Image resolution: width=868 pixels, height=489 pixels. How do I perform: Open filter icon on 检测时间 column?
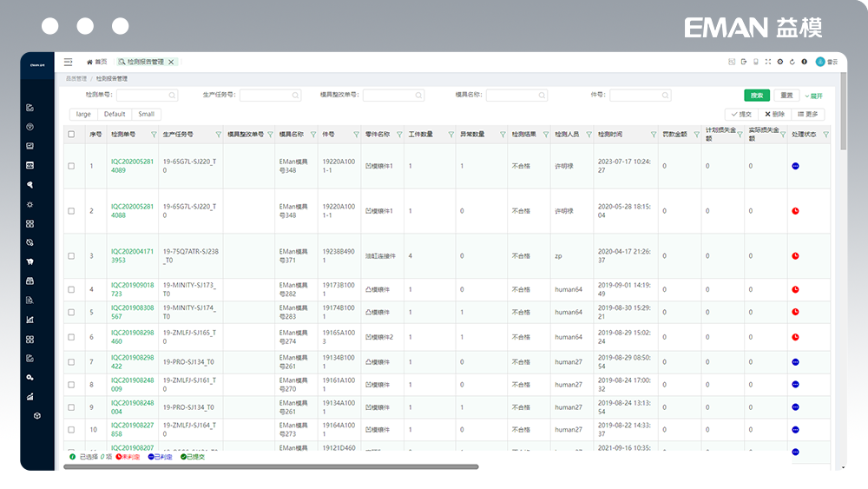point(653,135)
